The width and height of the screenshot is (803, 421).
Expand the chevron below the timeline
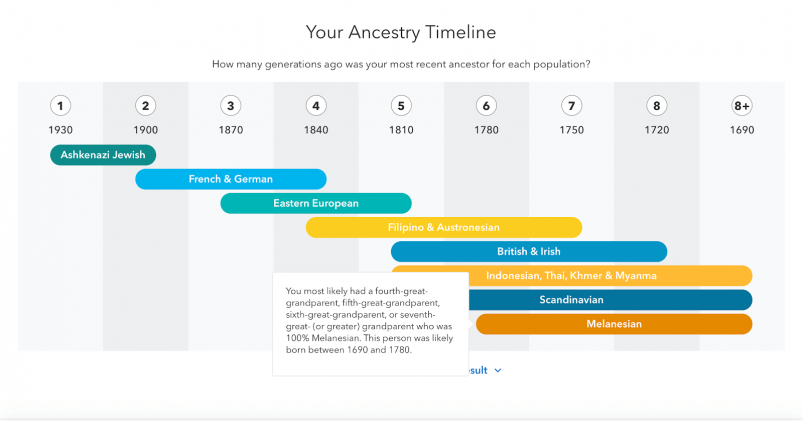pyautogui.click(x=498, y=370)
